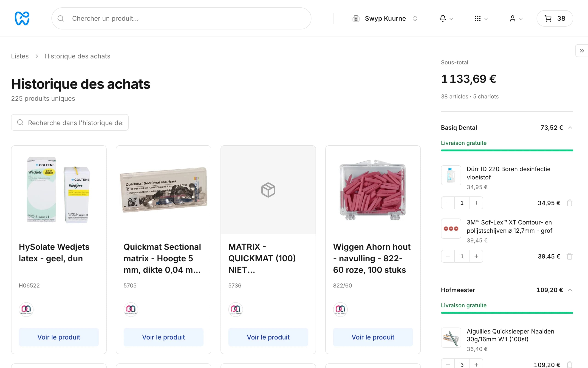
Task: Click supplier logo under Wiggen Ahorn
Action: coord(340,309)
